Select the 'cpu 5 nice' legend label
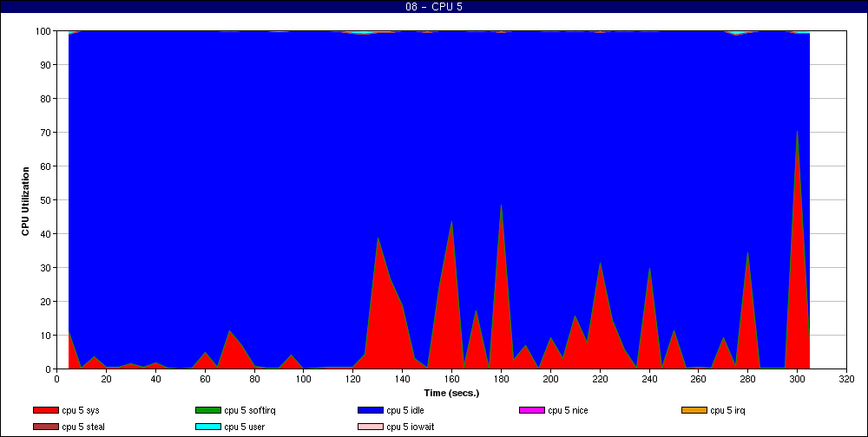868x437 pixels. 568,411
